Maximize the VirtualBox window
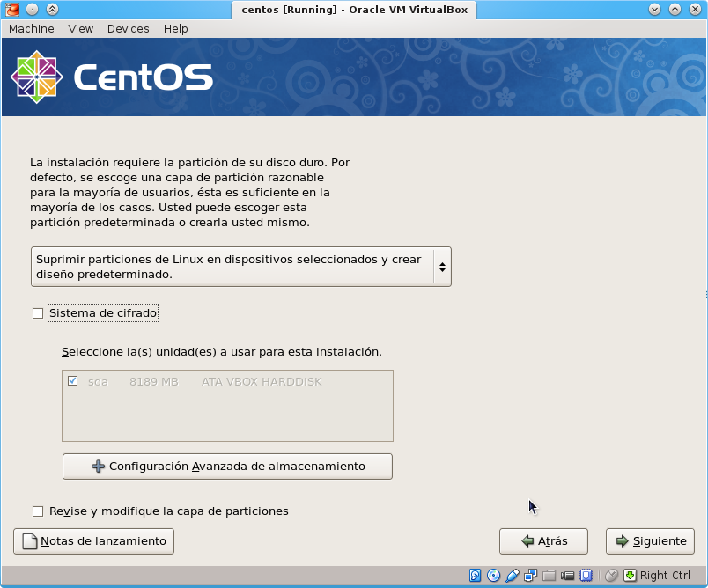Image resolution: width=708 pixels, height=588 pixels. [675, 9]
